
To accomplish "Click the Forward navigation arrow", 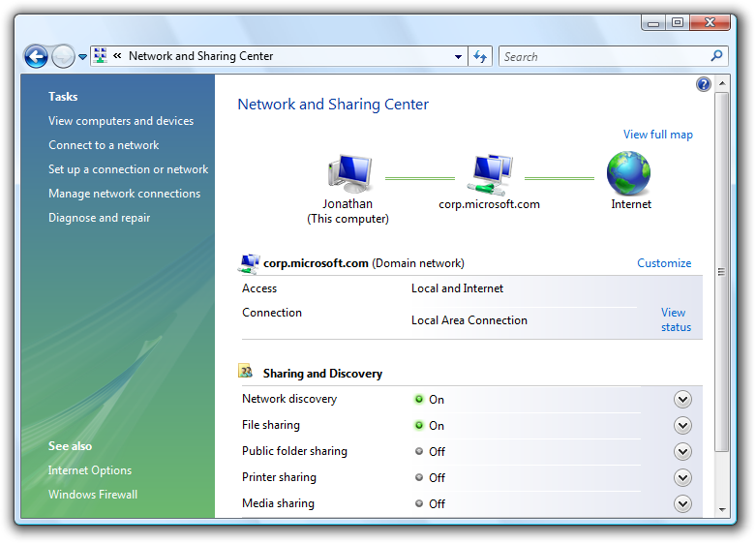I will (x=63, y=57).
